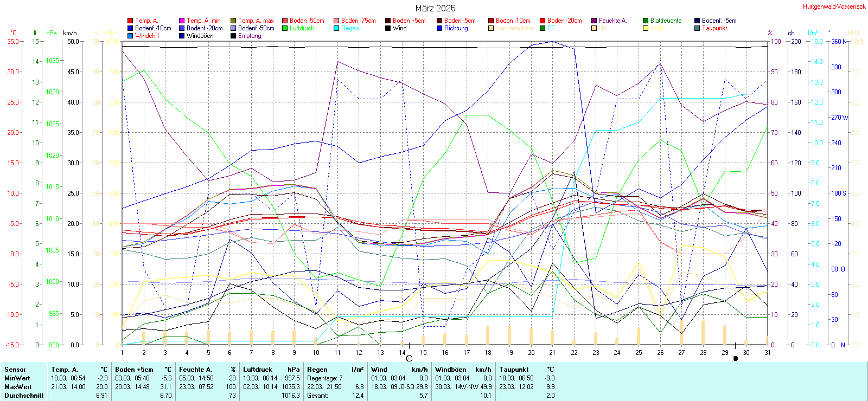Click the purple Feuchte A. legend square
Viewport: 868px width, 401px height.
(594, 21)
